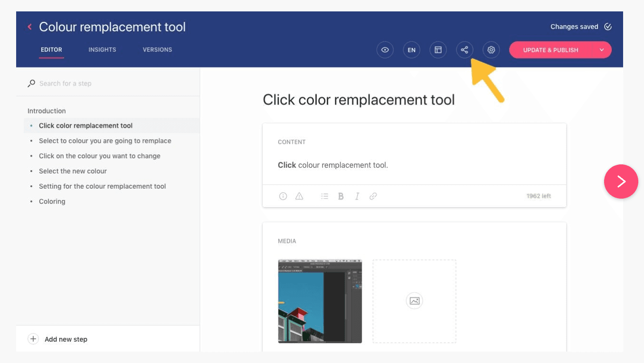Click the layout template icon

(438, 50)
